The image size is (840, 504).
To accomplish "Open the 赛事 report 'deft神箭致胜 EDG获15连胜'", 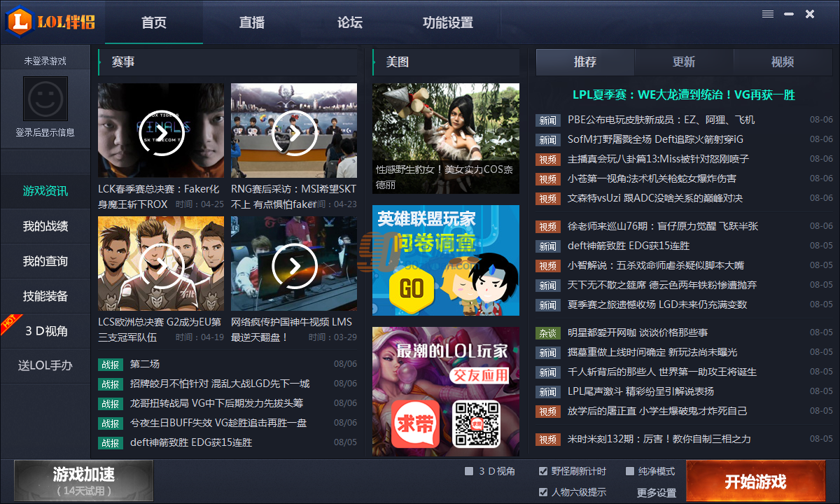I will point(191,442).
